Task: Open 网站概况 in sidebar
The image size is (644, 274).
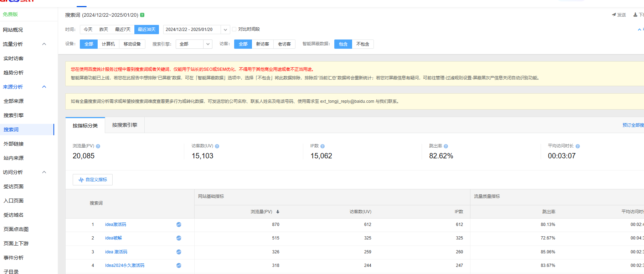Action: pyautogui.click(x=13, y=30)
